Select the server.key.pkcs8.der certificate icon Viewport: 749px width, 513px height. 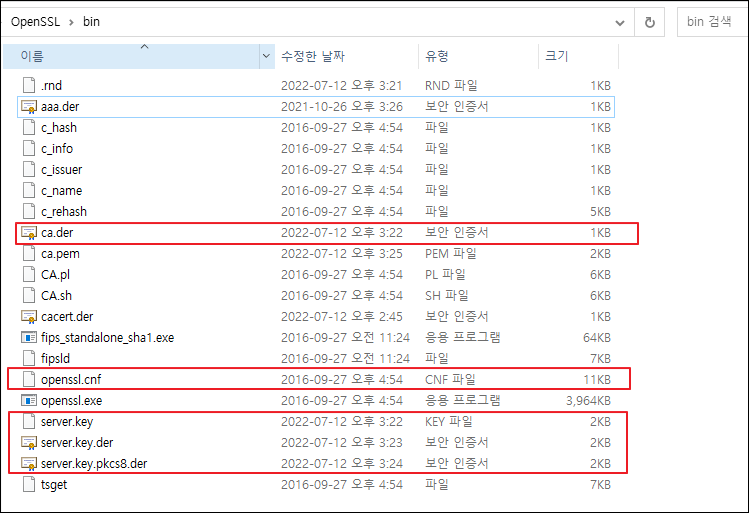[x=29, y=464]
